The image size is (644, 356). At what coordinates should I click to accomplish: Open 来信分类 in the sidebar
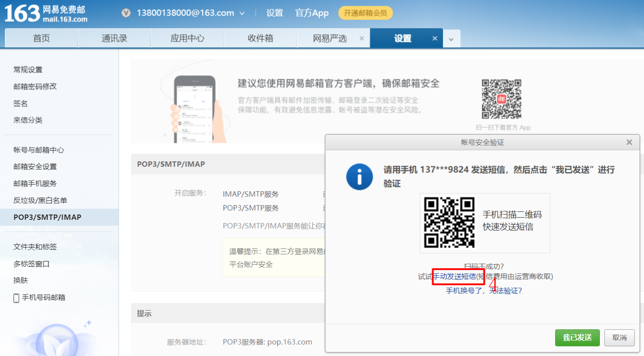(x=28, y=120)
